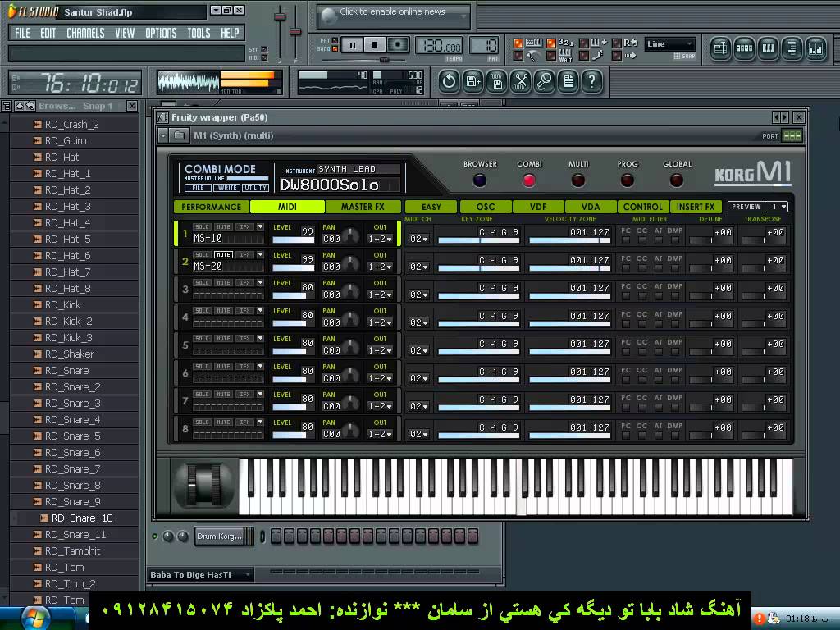Toggle the 3-2-1 recording countdown
Image resolution: width=840 pixels, height=630 pixels.
pyautogui.click(x=561, y=43)
